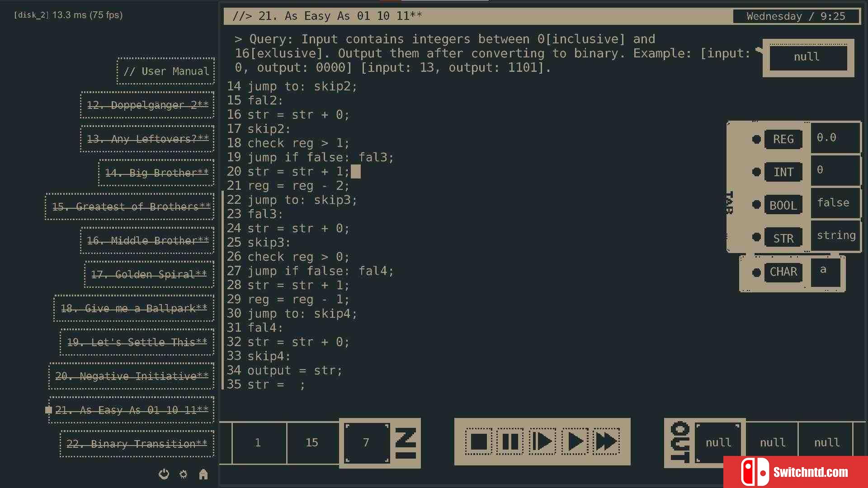Select the BOOL variable dot
This screenshot has height=488, width=868.
point(756,204)
